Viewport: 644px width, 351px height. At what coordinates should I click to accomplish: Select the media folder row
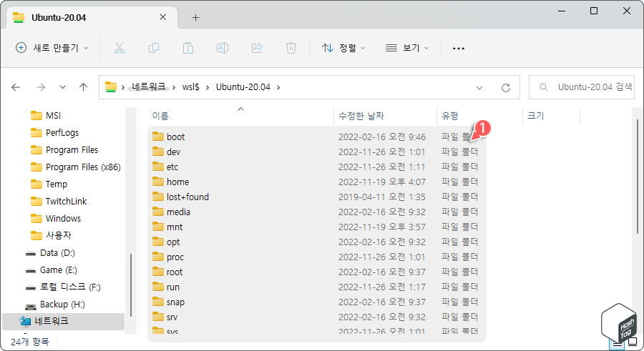click(x=317, y=212)
